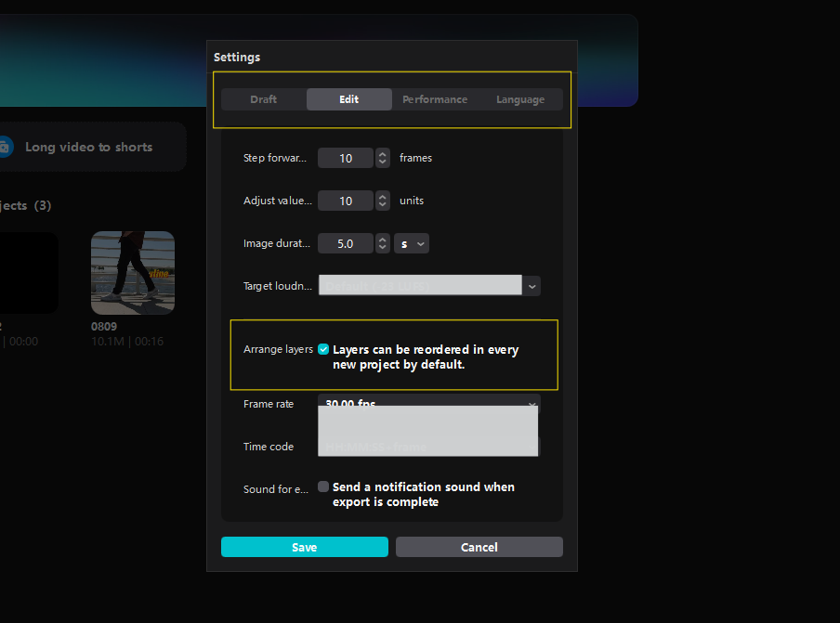The width and height of the screenshot is (840, 623).
Task: Uncheck the Arrange layers checkbox
Action: point(323,350)
